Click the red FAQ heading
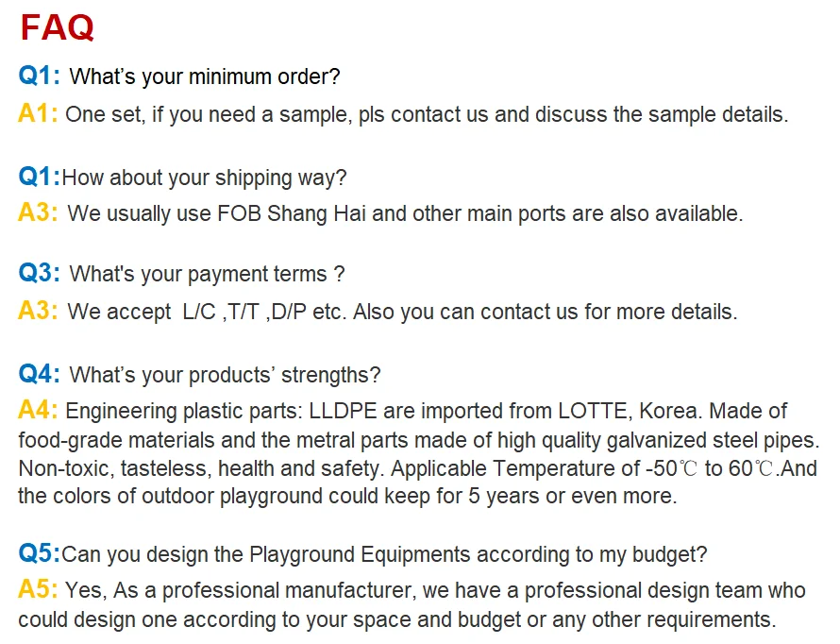The height and width of the screenshot is (644, 840). [x=57, y=27]
